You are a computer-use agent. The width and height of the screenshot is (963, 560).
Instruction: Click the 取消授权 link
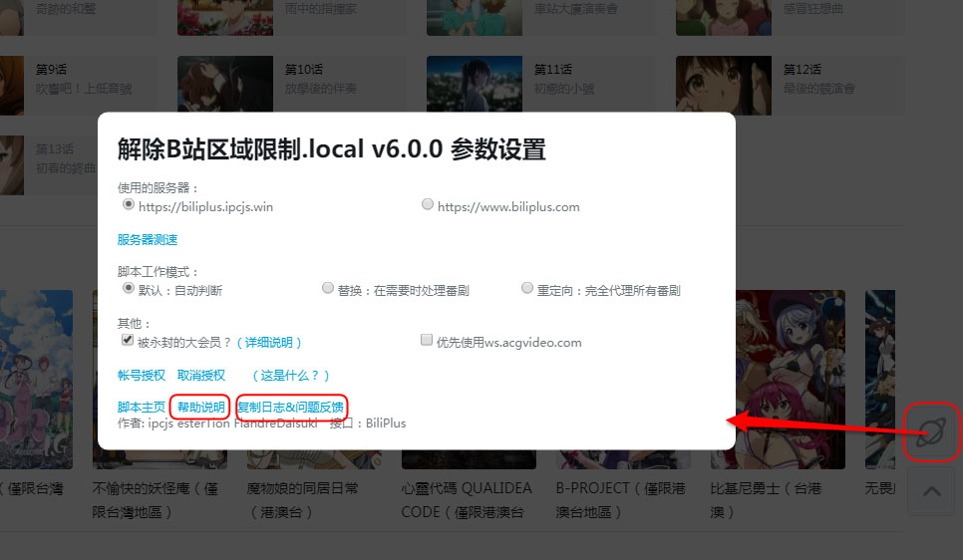tap(201, 375)
